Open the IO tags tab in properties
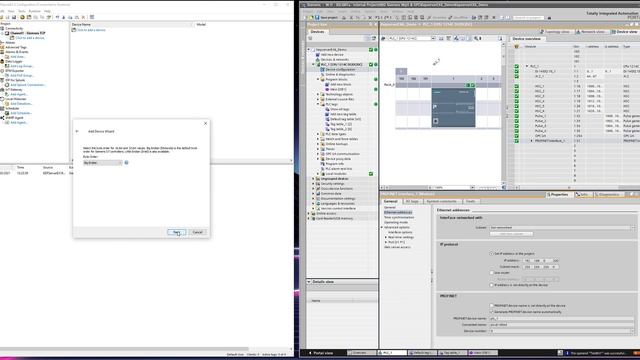Screen dimensions: 640x360 (x=412, y=201)
